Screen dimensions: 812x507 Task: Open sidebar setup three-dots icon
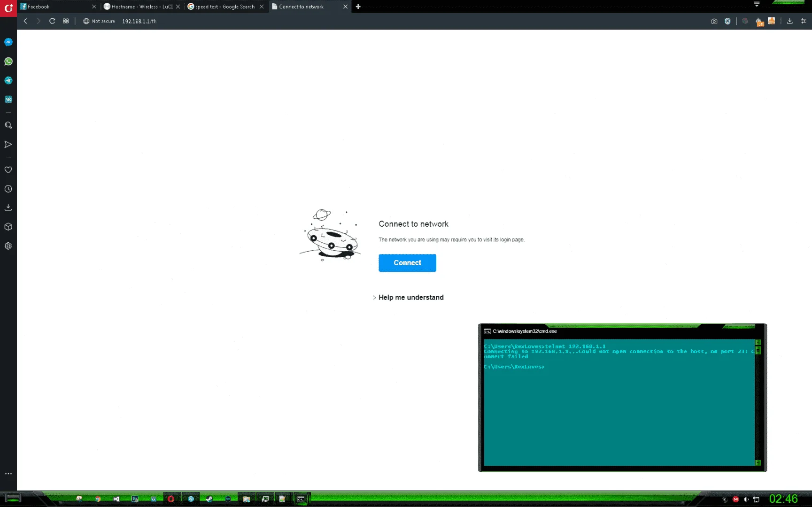[8, 474]
